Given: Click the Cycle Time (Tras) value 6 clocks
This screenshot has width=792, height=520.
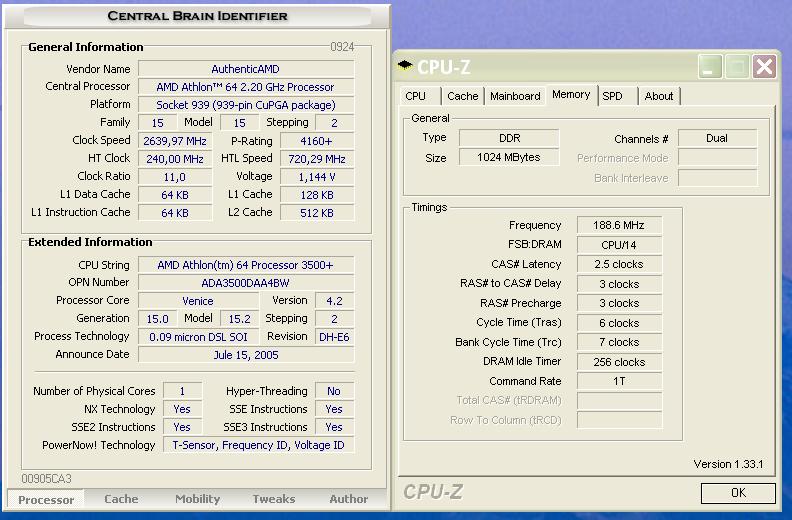Looking at the screenshot, I should click(x=619, y=323).
